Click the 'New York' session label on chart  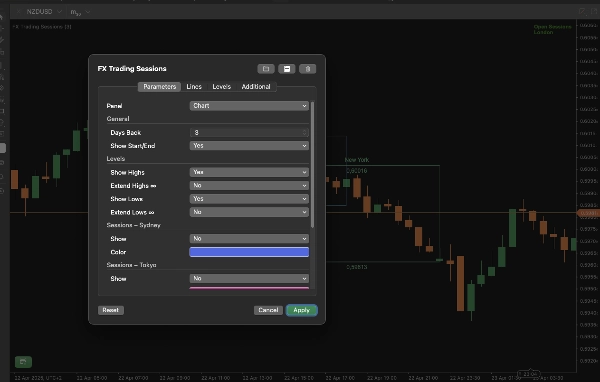coord(357,160)
